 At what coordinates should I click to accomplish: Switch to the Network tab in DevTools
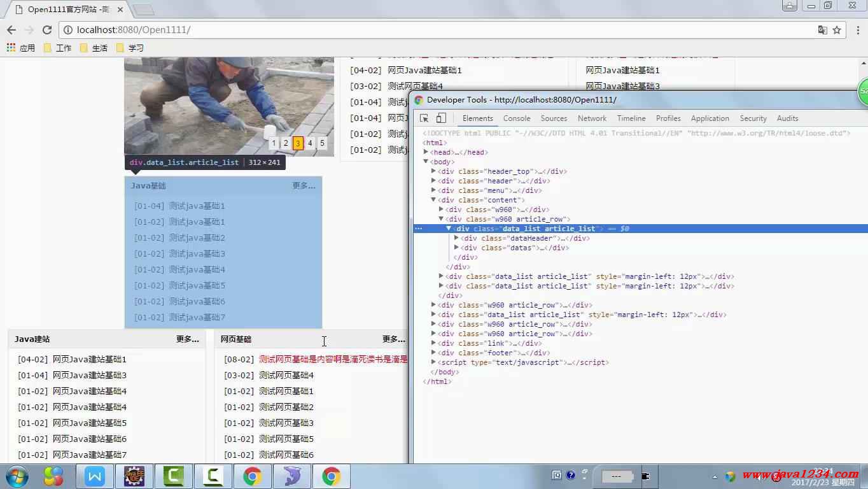pos(592,118)
